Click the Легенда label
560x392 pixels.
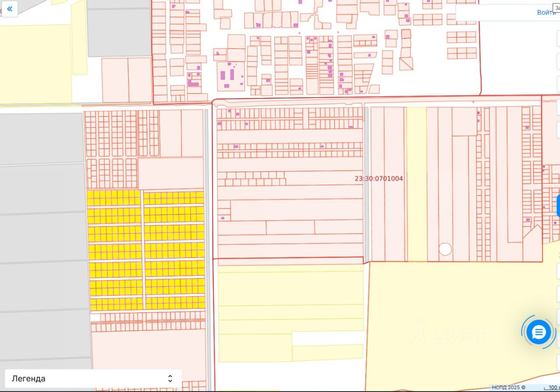pos(28,378)
